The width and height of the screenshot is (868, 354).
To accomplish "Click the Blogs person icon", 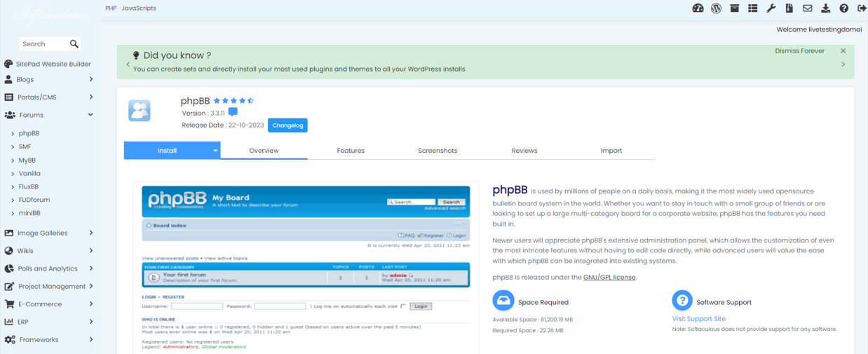I will coord(8,79).
